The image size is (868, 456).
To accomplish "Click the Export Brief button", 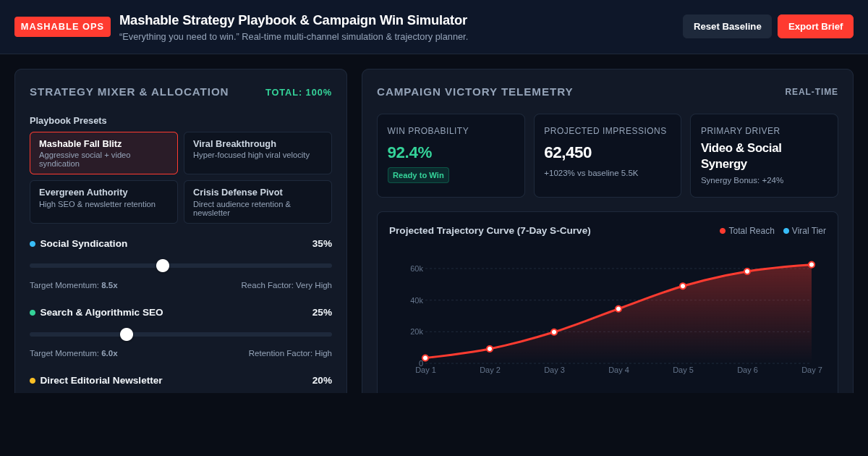I will click(815, 27).
